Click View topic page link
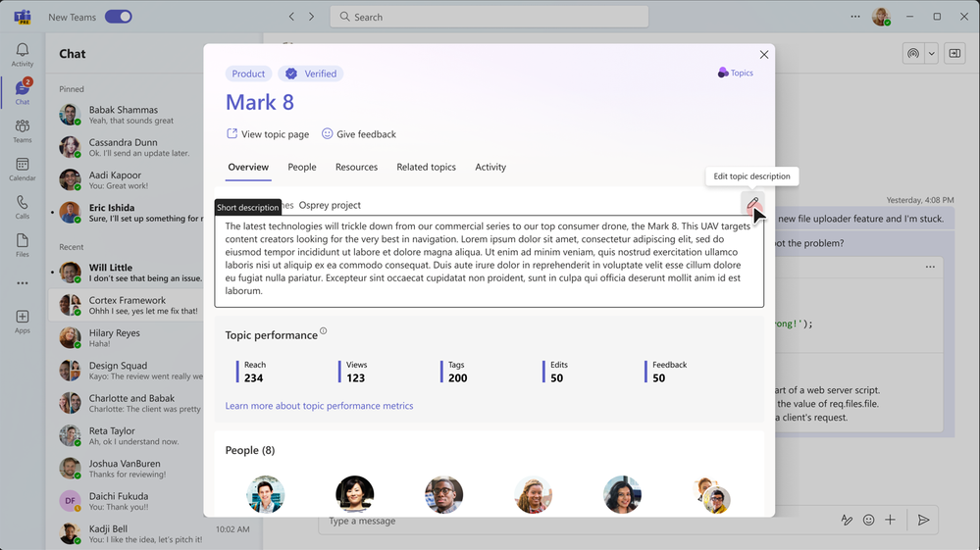 pyautogui.click(x=268, y=134)
